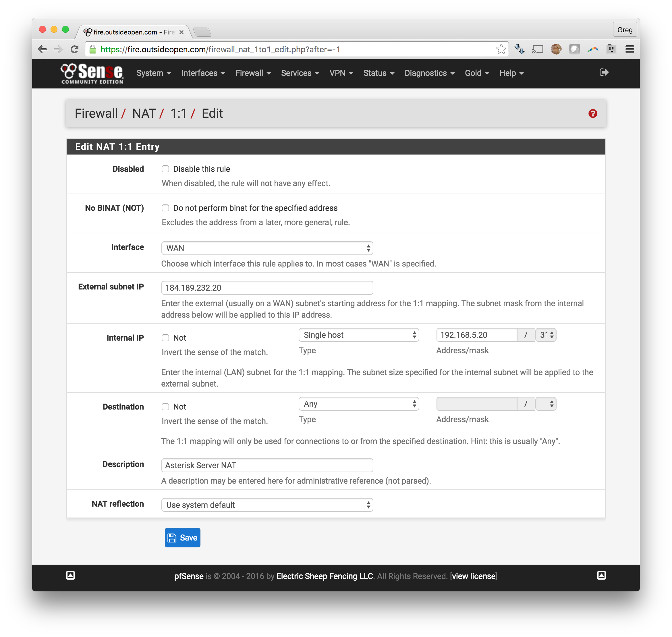This screenshot has height=637, width=672.
Task: Click the pfSense footer link
Action: (188, 576)
